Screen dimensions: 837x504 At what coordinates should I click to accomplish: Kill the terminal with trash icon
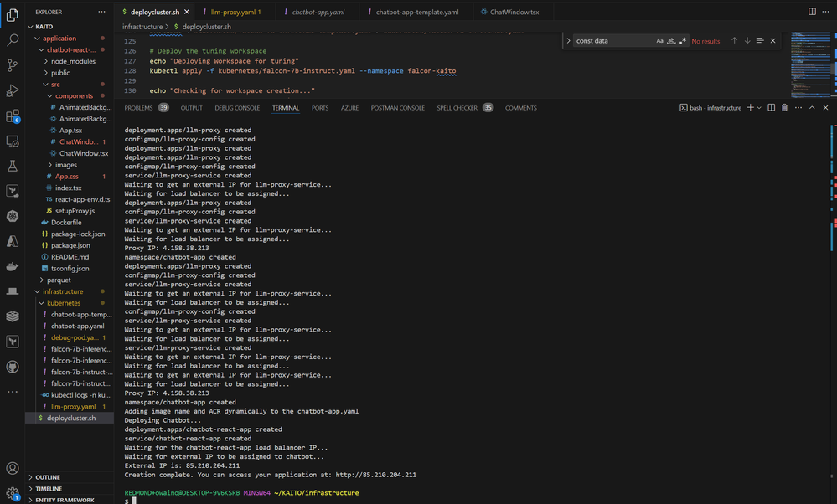click(x=784, y=108)
